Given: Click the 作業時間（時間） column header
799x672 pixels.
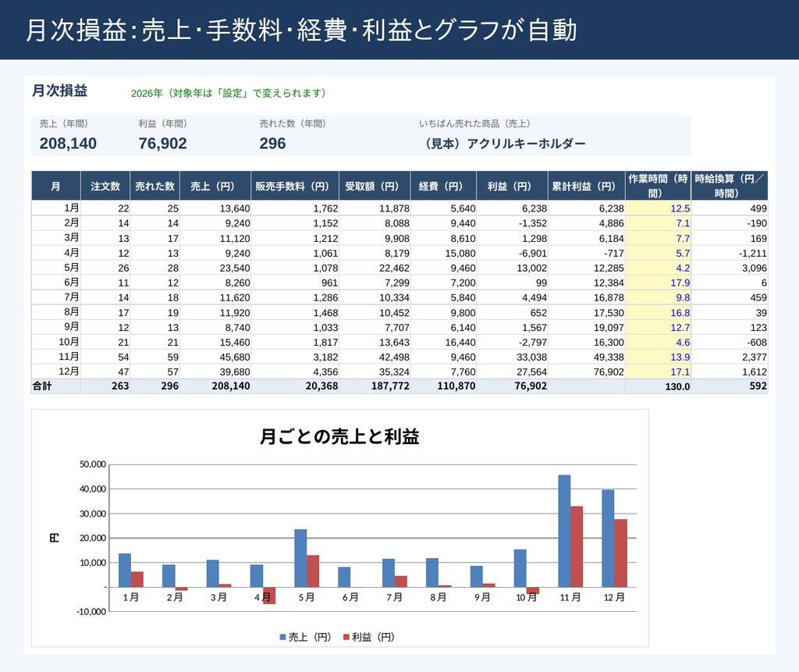Looking at the screenshot, I should [658, 186].
